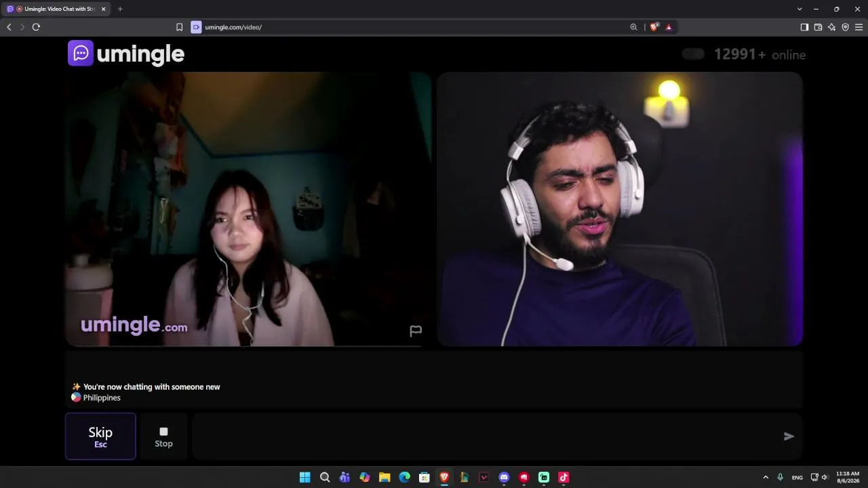Screen dimensions: 868x488
Task: Close the Umingle browser tab
Action: (103, 9)
